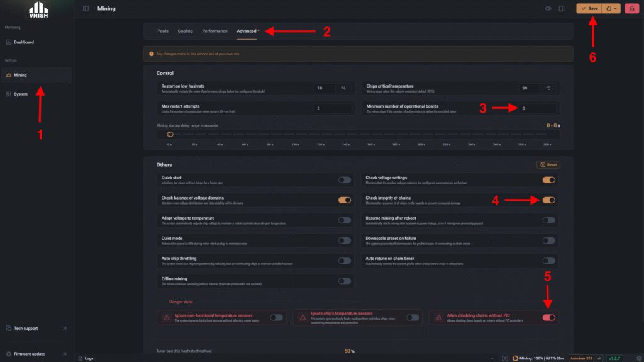Switch to the Cooling tab
This screenshot has height=362, width=644.
(x=186, y=31)
